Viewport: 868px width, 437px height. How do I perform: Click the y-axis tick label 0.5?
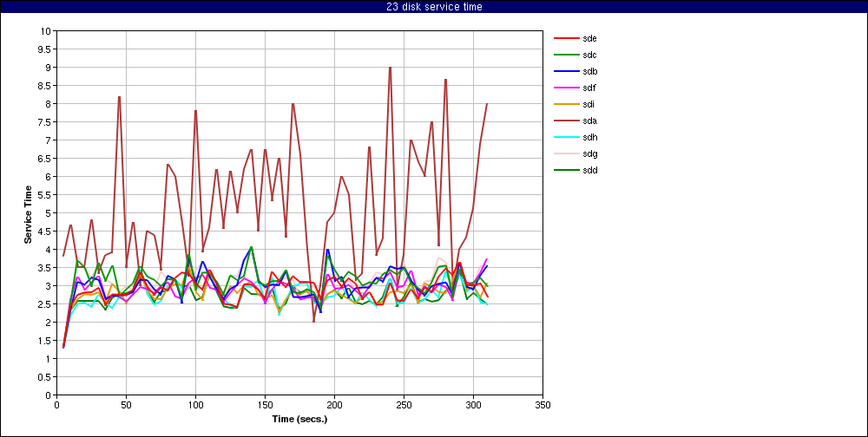click(45, 376)
